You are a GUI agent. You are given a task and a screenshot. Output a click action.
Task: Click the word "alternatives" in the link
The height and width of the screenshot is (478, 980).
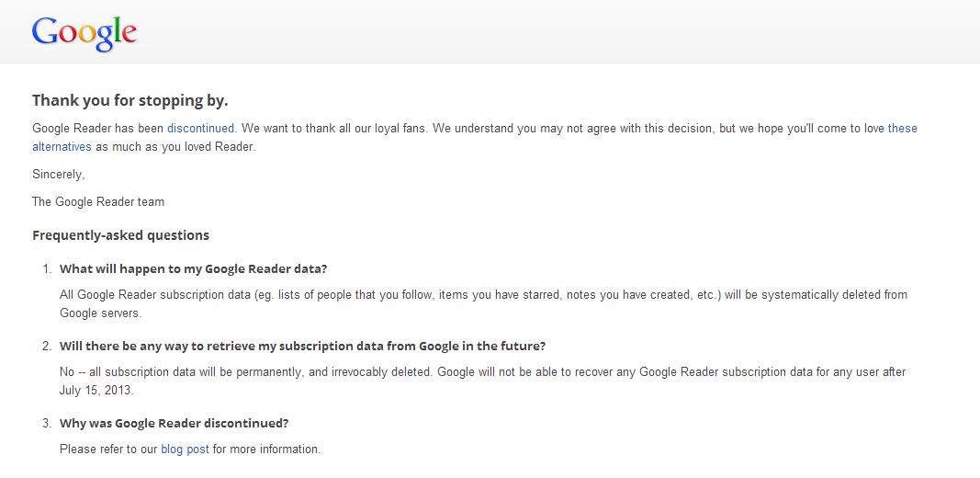point(62,147)
